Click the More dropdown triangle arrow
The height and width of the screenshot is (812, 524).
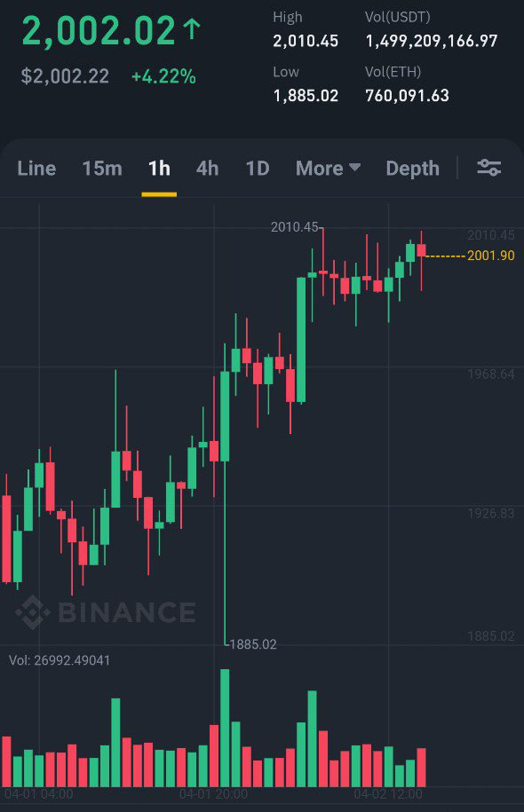click(x=355, y=167)
